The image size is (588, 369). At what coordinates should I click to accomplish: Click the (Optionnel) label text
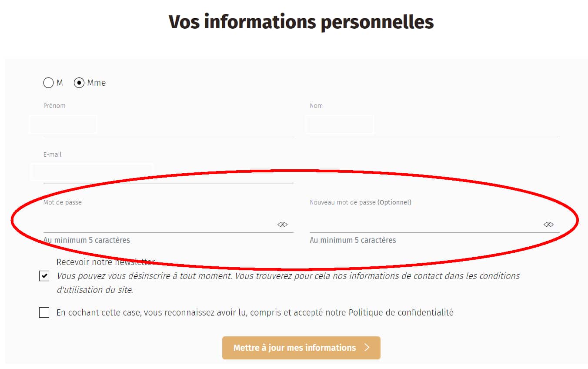pos(394,202)
